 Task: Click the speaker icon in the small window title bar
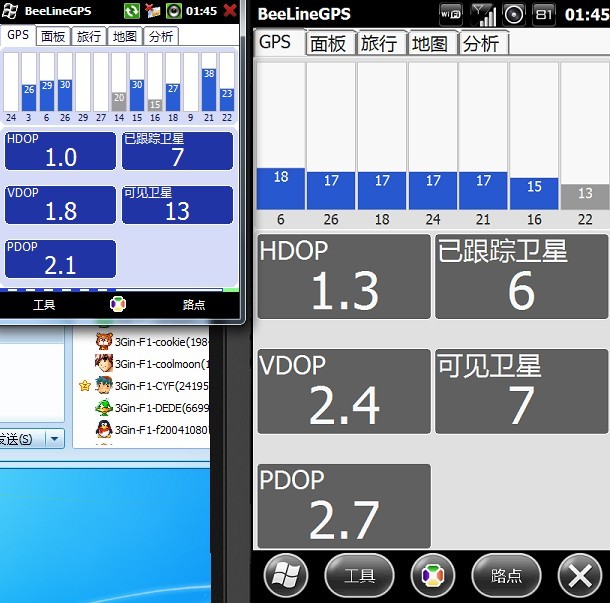point(174,11)
